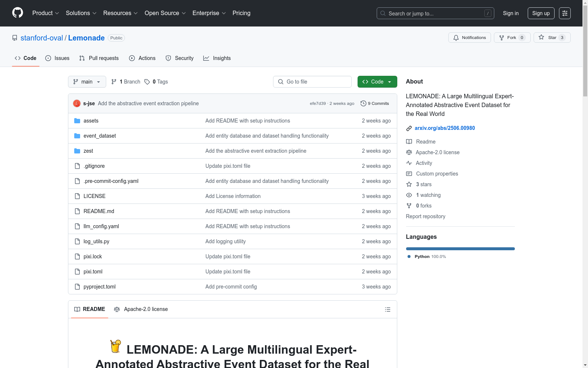Open arxiv.org/abs/2506.00980 link
588x368 pixels.
(x=445, y=128)
